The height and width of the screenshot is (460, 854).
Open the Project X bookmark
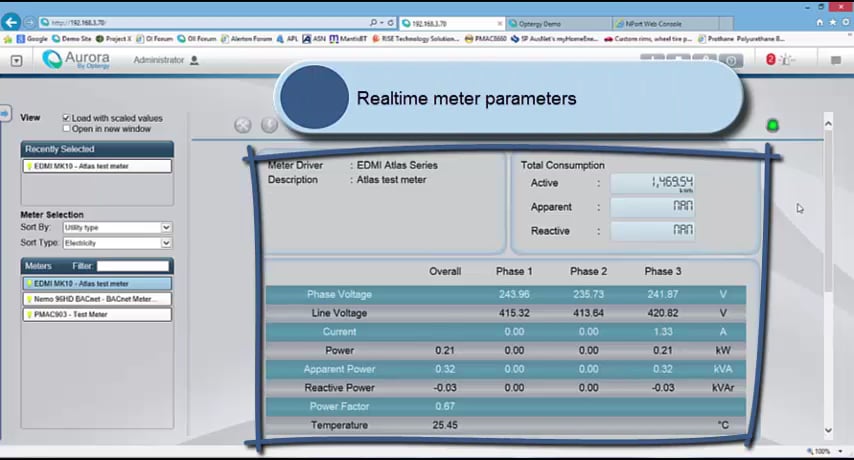click(114, 39)
